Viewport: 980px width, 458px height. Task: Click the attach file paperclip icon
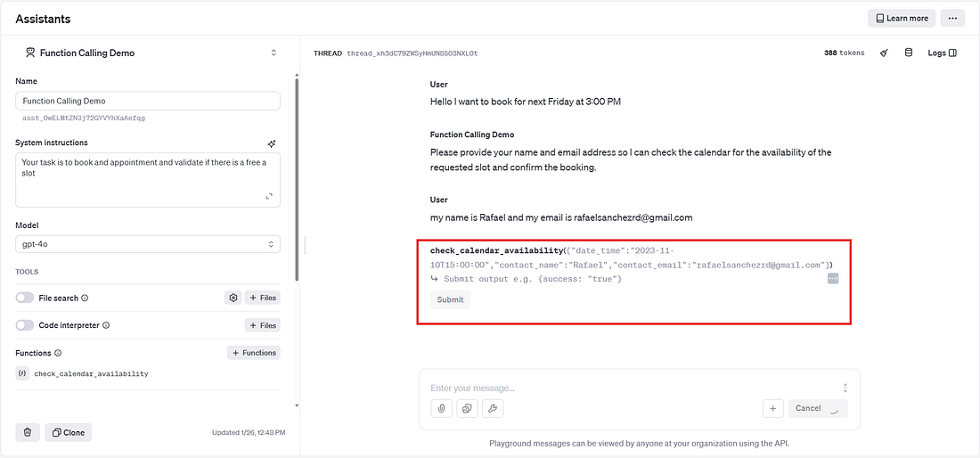click(441, 409)
